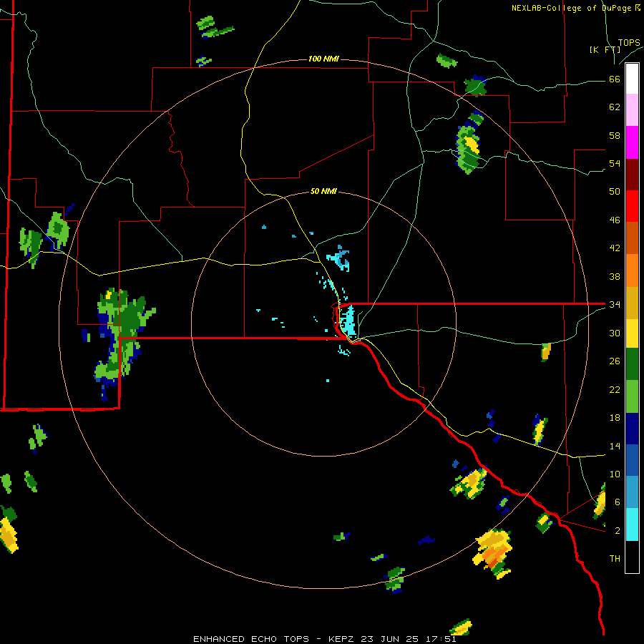Screen dimensions: 644x644
Task: Click the legend value '58'
Action: coord(615,135)
